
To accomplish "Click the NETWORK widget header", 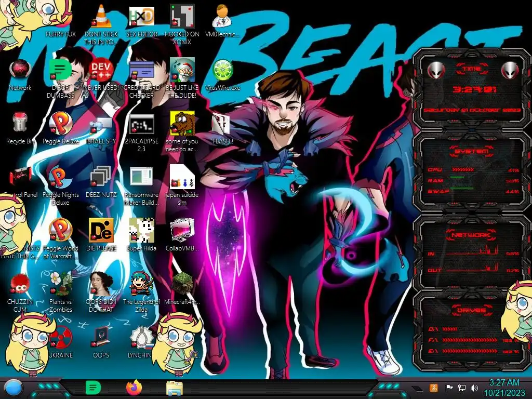I will point(472,234).
